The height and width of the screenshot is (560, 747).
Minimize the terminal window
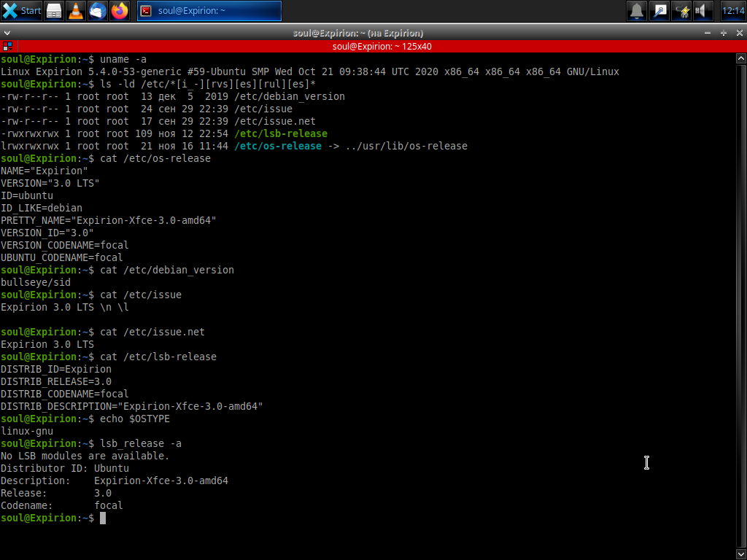(x=708, y=33)
